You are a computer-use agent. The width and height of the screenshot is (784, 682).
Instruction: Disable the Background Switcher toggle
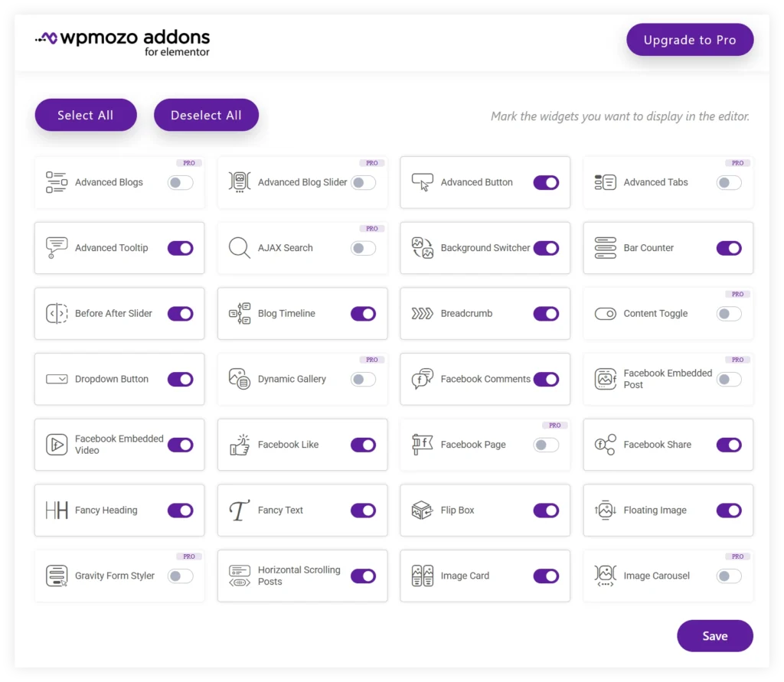546,248
